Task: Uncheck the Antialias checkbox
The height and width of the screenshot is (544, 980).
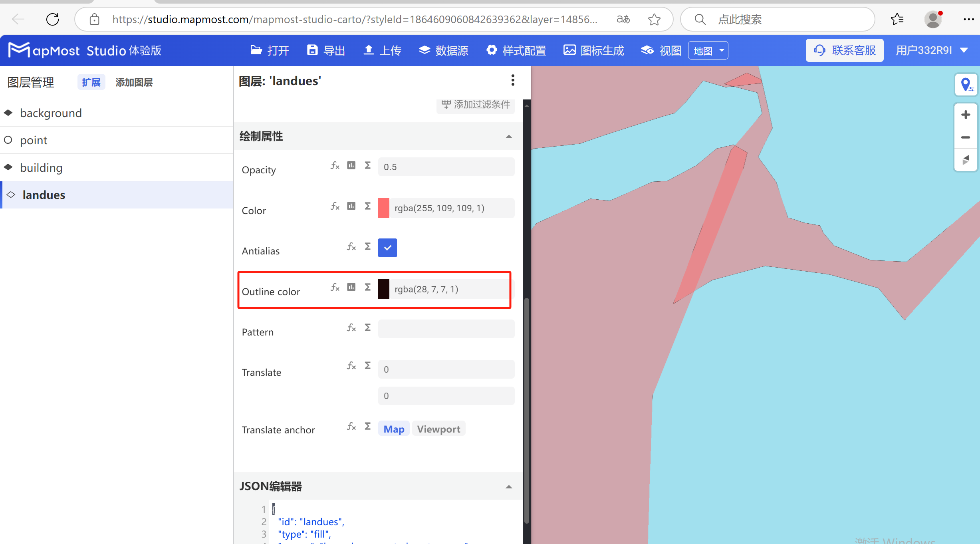Action: pos(387,248)
